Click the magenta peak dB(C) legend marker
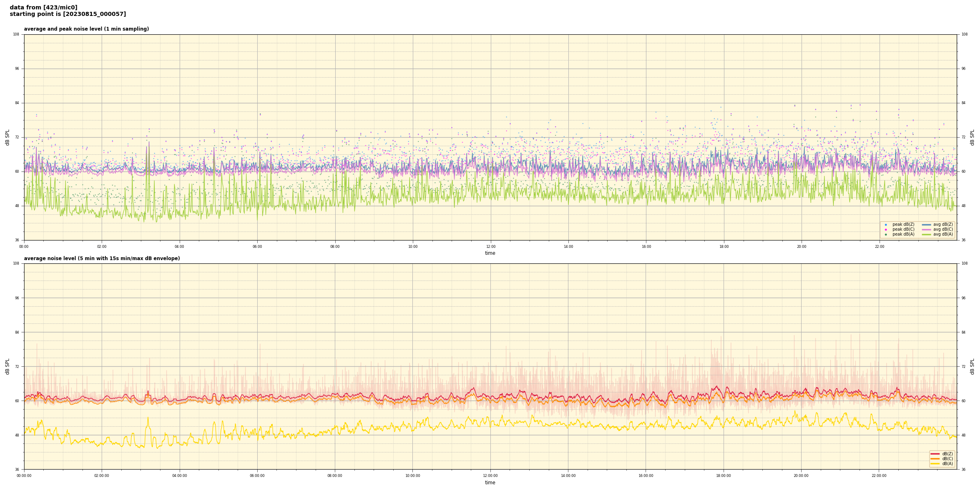Screen dimensions: 980x490 pyautogui.click(x=886, y=229)
